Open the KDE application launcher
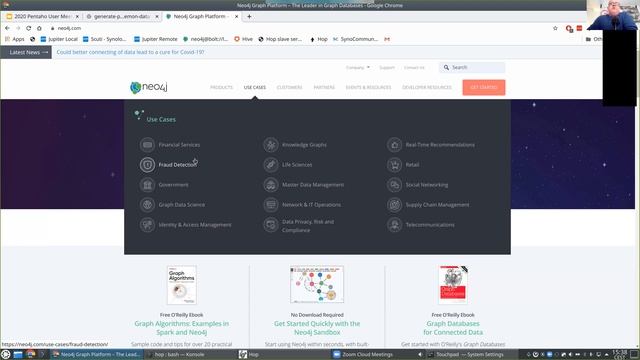 coord(5,354)
